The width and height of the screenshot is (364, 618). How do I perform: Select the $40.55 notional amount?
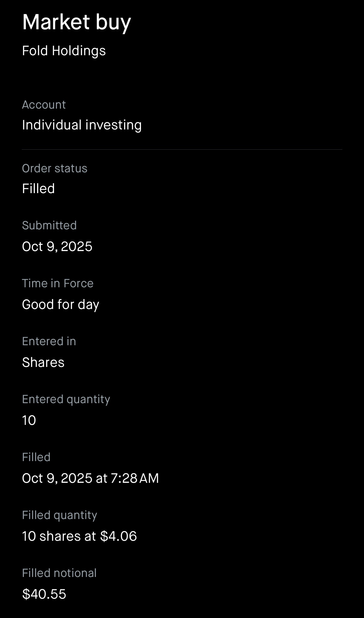[x=44, y=594]
